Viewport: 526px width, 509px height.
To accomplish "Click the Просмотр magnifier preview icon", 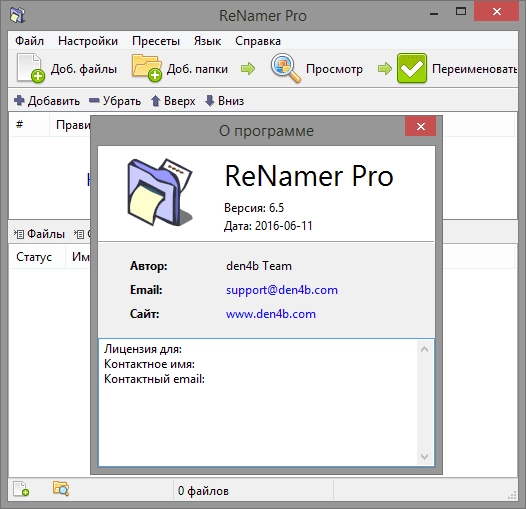I will [285, 68].
